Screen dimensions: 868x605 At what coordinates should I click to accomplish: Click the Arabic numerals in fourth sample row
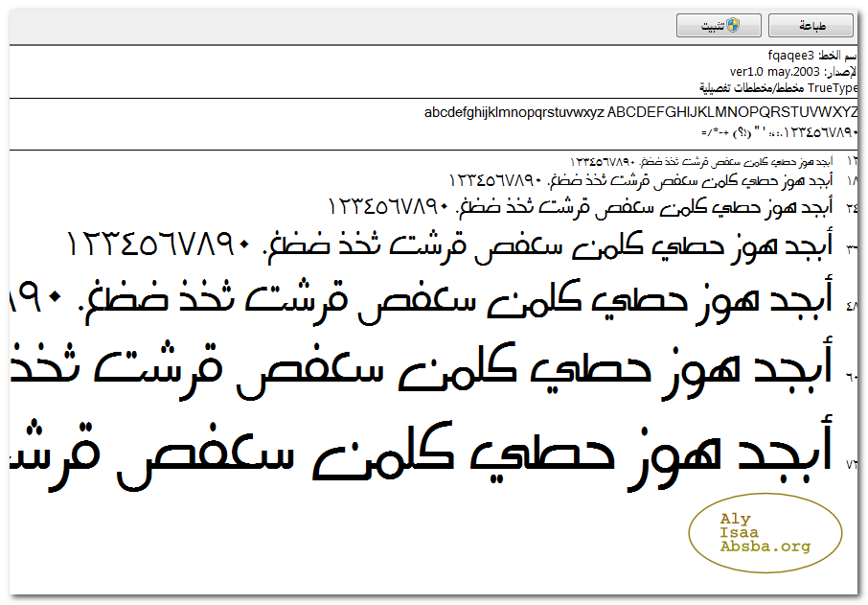click(x=158, y=246)
